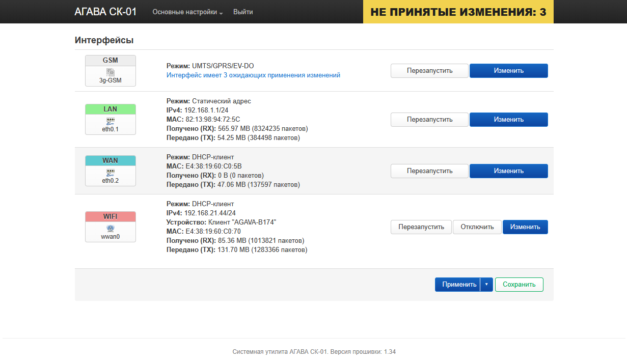This screenshot has width=627, height=364.
Task: Open the АГАВА СК-01 home link
Action: click(105, 12)
